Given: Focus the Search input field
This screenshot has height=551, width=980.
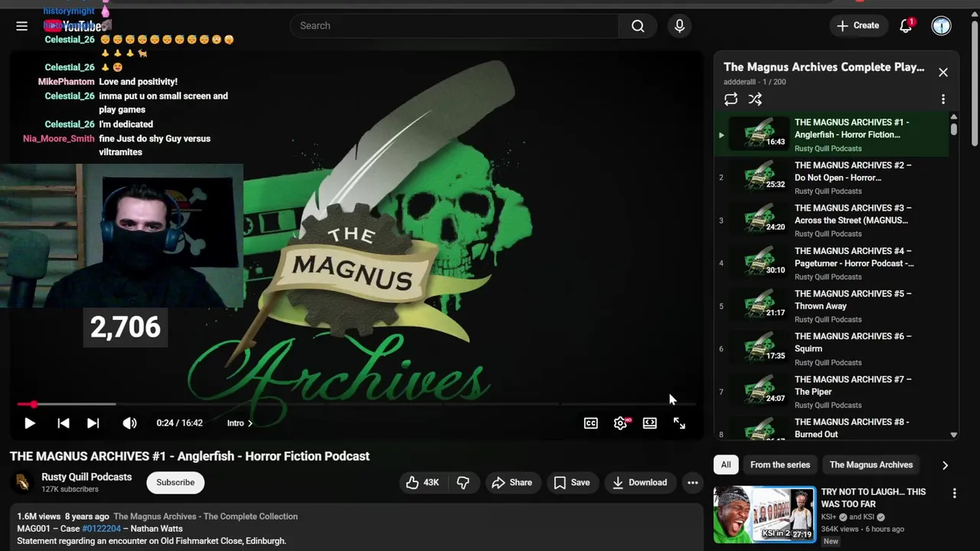Looking at the screenshot, I should click(x=454, y=26).
